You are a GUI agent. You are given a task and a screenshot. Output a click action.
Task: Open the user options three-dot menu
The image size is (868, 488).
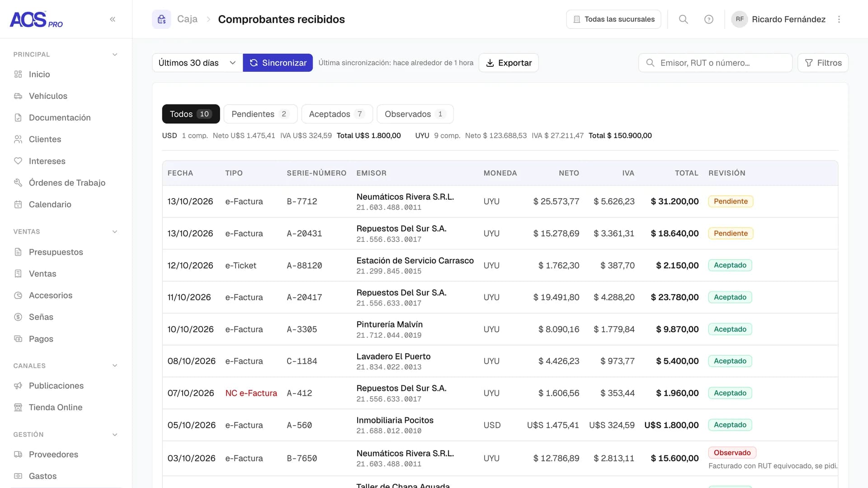point(839,19)
